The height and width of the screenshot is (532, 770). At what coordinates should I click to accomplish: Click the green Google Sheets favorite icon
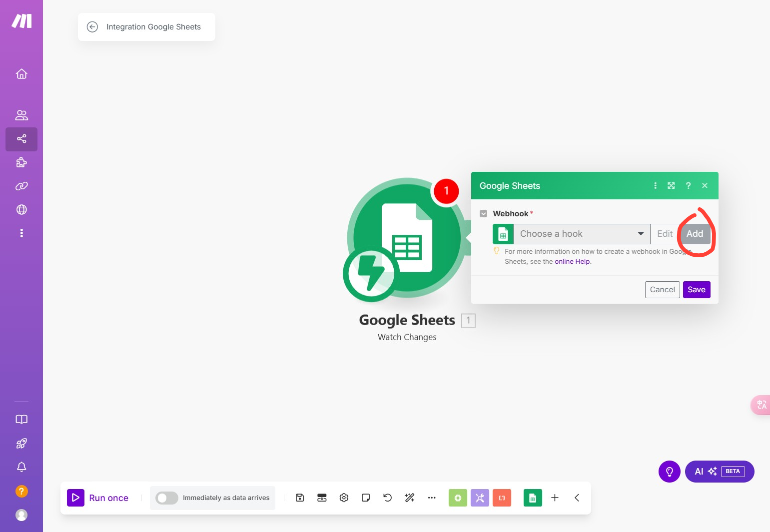coord(533,498)
